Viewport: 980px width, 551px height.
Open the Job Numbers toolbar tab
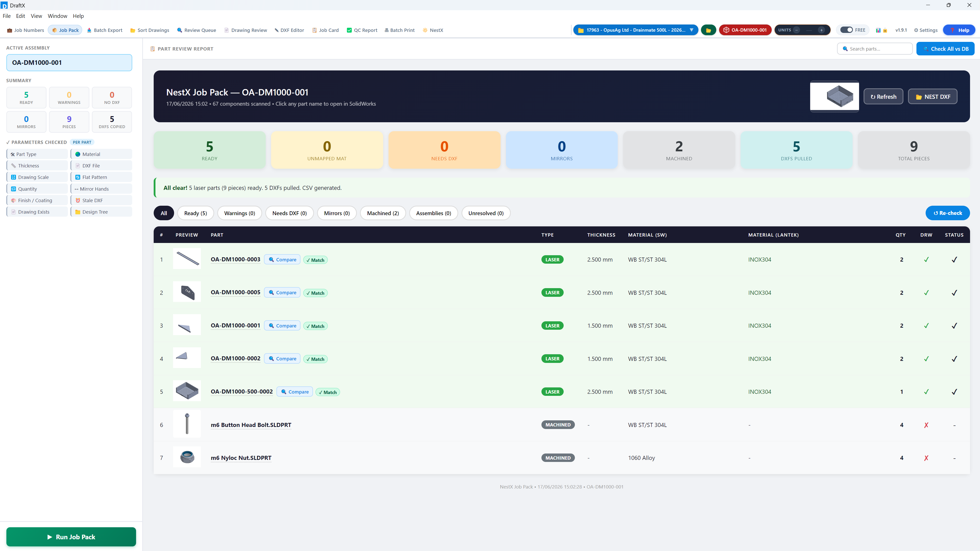pos(26,30)
